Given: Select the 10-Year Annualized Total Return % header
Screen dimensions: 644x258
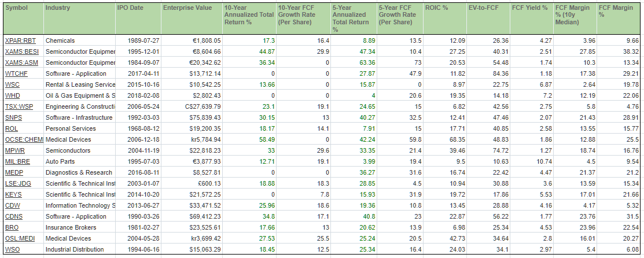Looking at the screenshot, I should coord(249,19).
